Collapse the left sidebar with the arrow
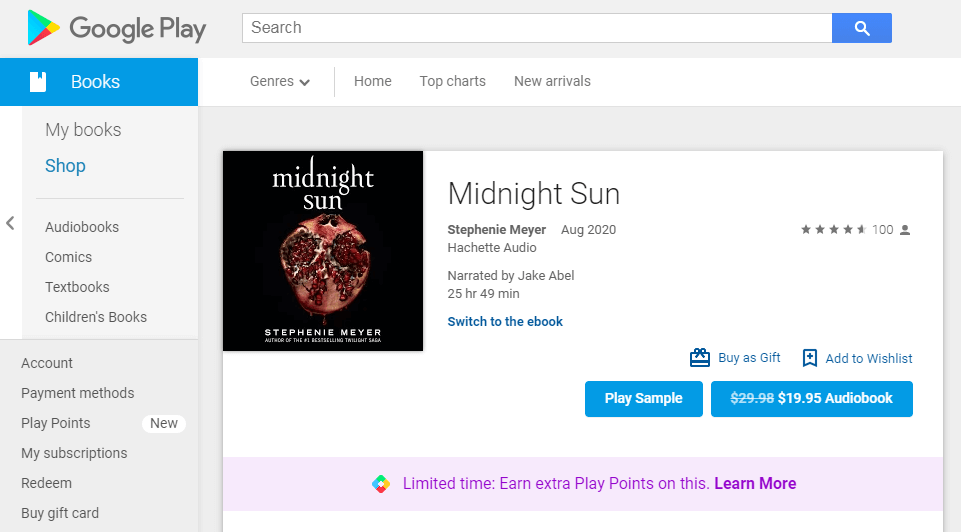This screenshot has width=961, height=532. (10, 223)
